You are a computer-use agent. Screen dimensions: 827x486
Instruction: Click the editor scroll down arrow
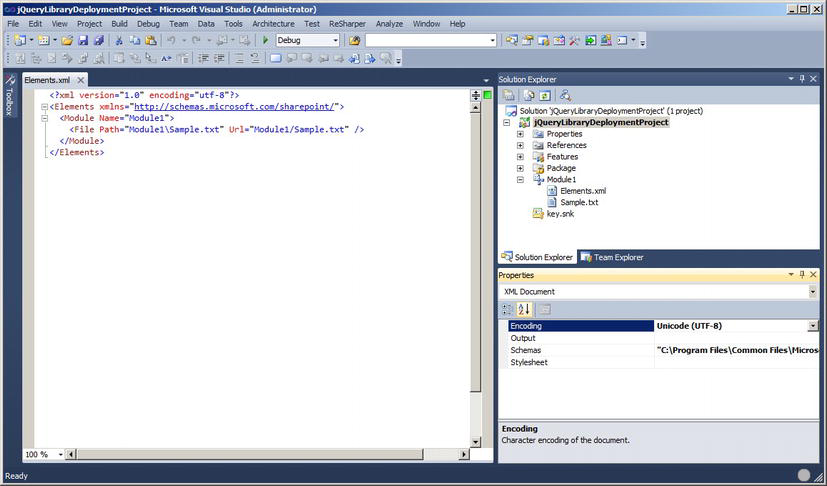pos(475,442)
